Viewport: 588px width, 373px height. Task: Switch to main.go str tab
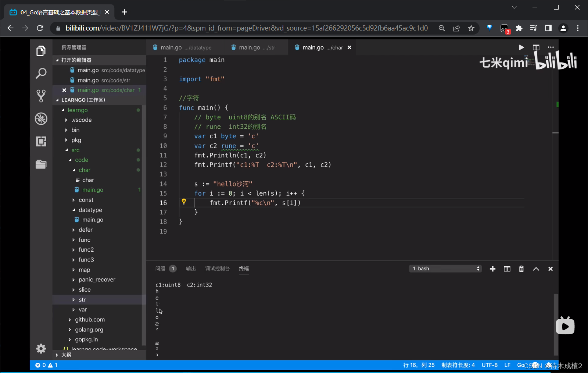257,47
